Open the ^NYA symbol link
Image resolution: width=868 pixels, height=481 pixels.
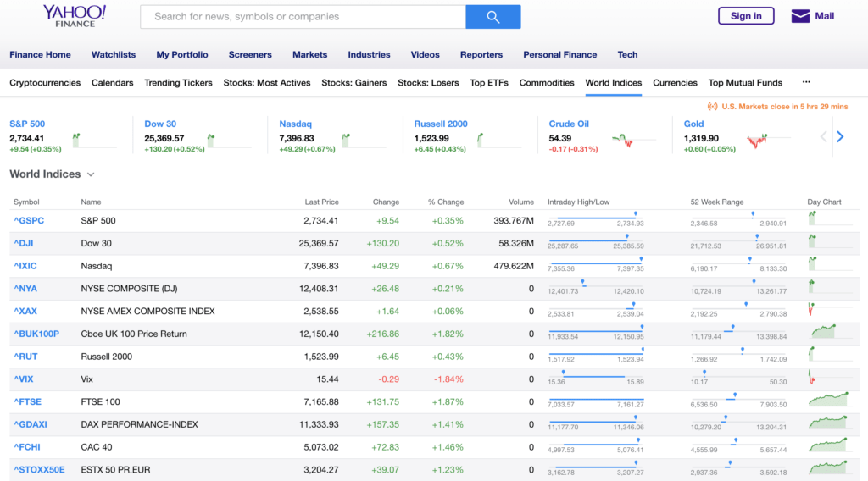[x=25, y=289]
